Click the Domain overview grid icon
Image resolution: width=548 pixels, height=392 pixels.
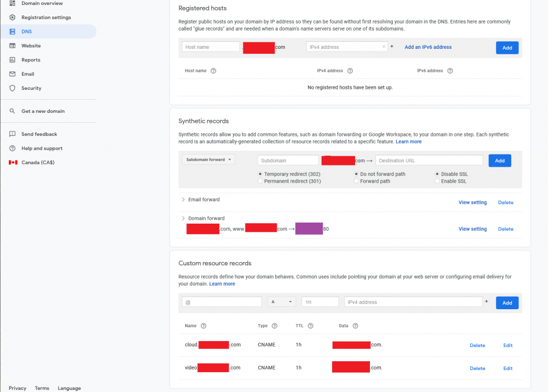click(12, 3)
